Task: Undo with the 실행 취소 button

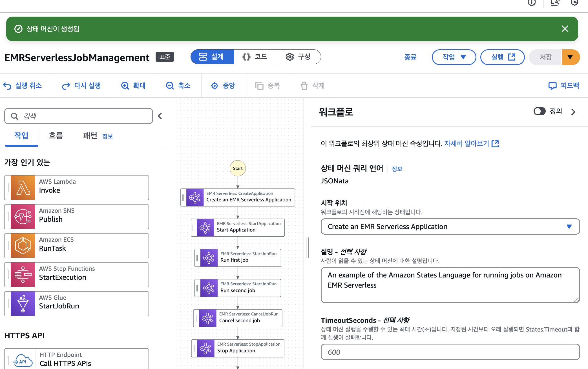Action: click(x=23, y=86)
